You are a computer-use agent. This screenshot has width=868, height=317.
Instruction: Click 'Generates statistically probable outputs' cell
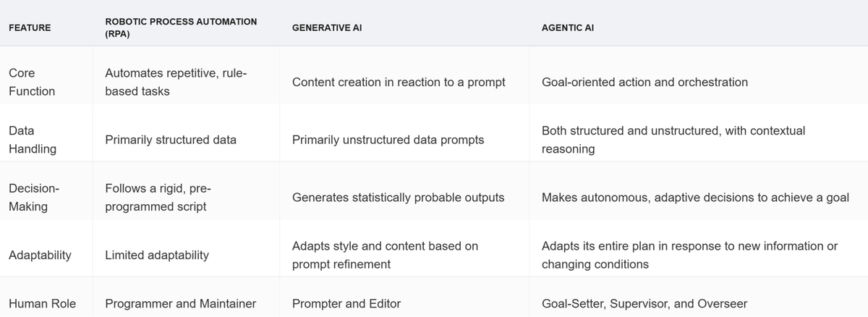398,197
